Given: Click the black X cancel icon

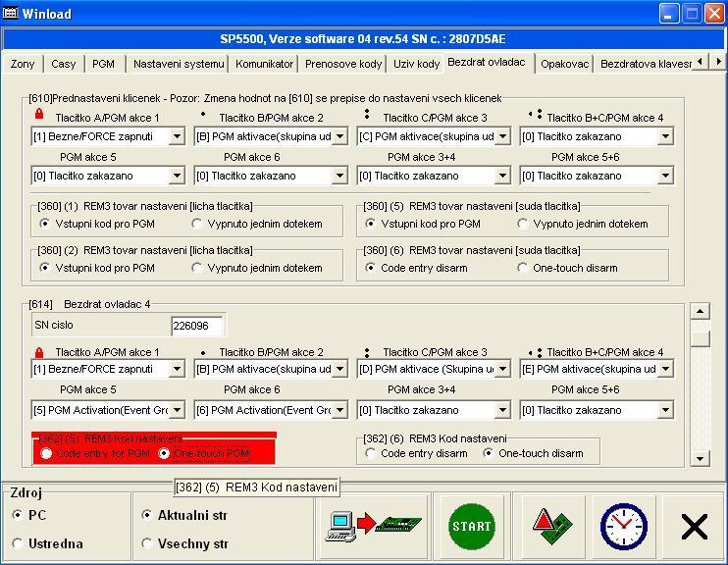Looking at the screenshot, I should [694, 528].
